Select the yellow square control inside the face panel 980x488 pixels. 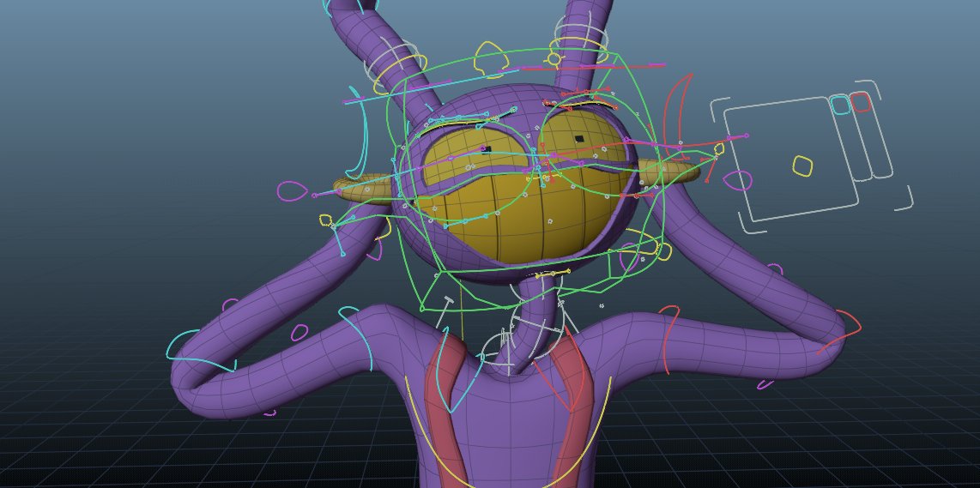(802, 166)
